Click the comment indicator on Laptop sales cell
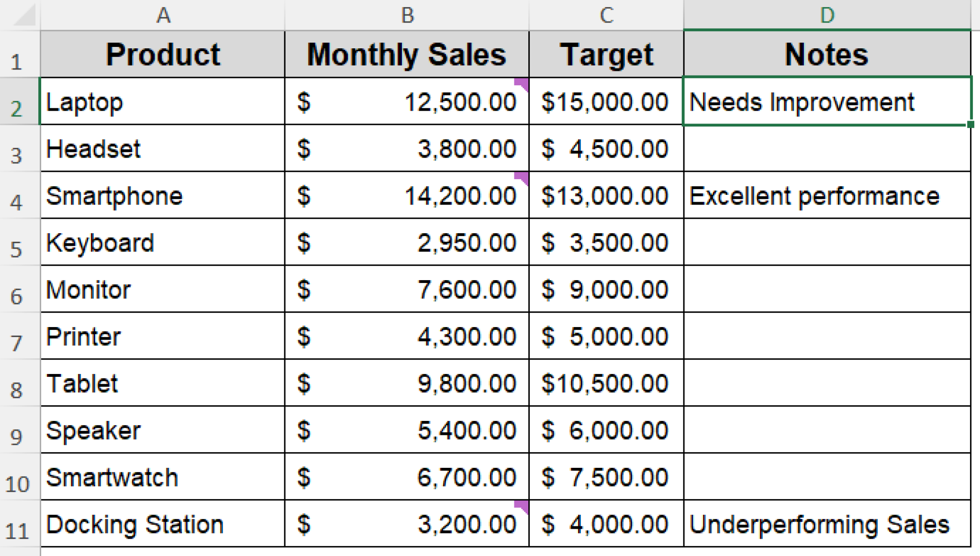 point(523,83)
